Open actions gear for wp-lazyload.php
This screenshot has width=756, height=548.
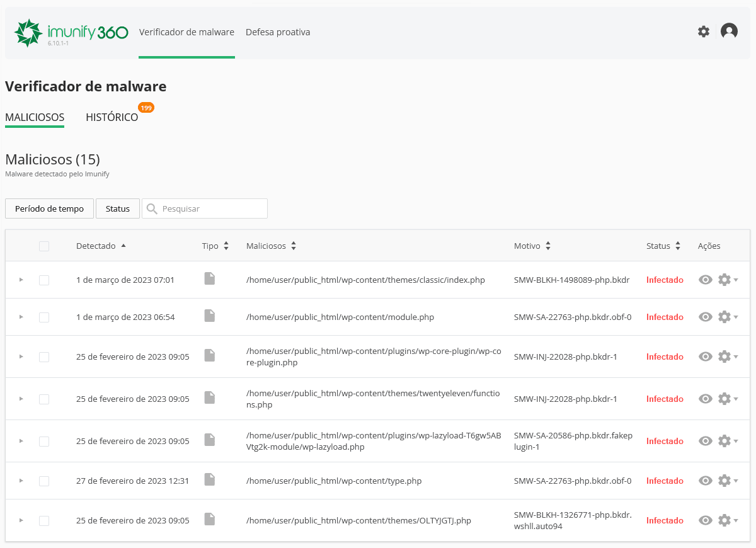coord(728,441)
